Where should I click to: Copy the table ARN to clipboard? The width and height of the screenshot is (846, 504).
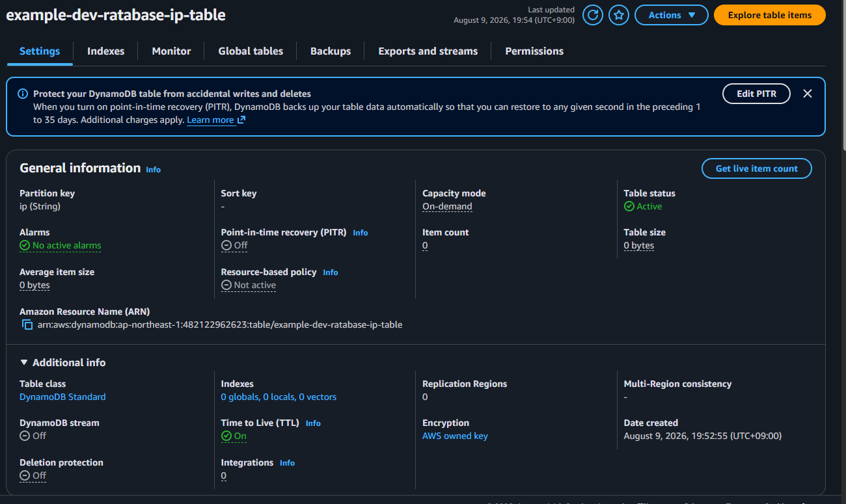pyautogui.click(x=27, y=325)
